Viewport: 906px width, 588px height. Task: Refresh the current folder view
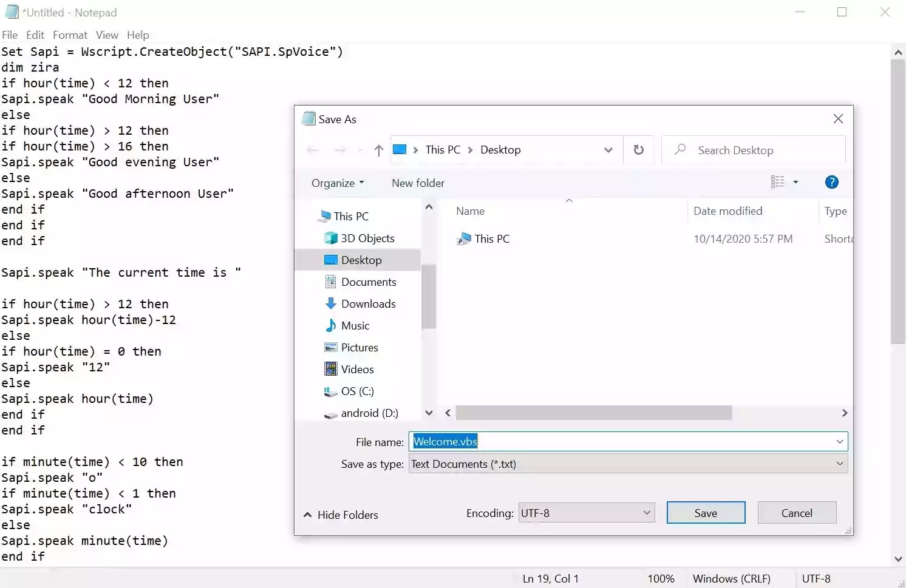pyautogui.click(x=638, y=150)
